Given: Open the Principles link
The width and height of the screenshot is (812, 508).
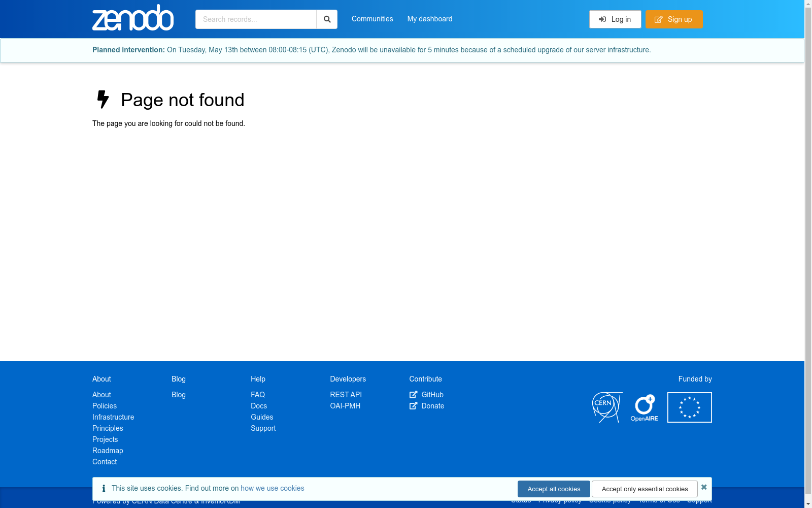Looking at the screenshot, I should (108, 428).
